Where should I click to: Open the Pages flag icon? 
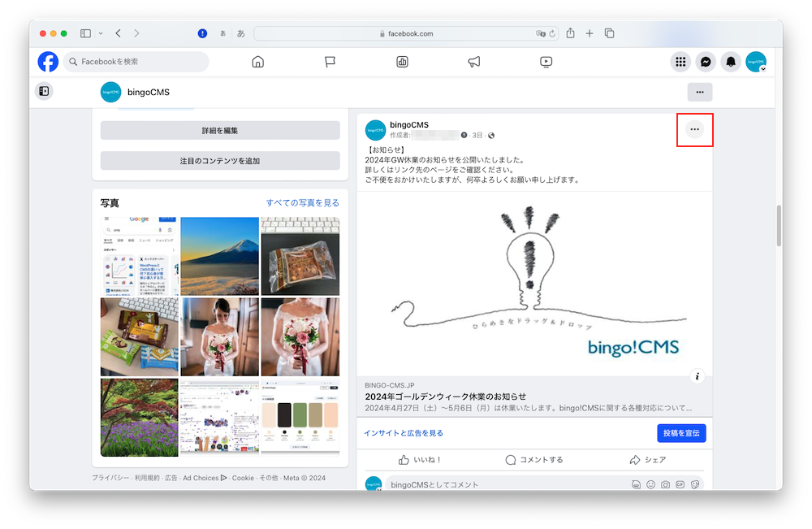click(x=330, y=63)
